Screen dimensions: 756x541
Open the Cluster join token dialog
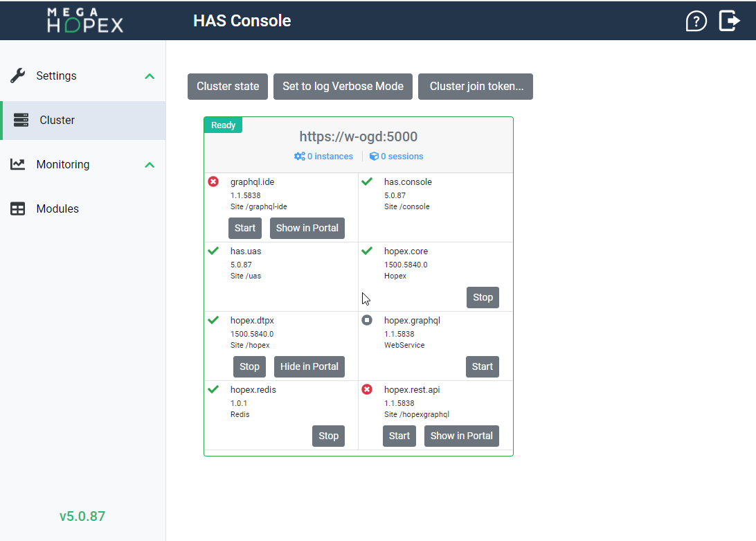pos(476,87)
